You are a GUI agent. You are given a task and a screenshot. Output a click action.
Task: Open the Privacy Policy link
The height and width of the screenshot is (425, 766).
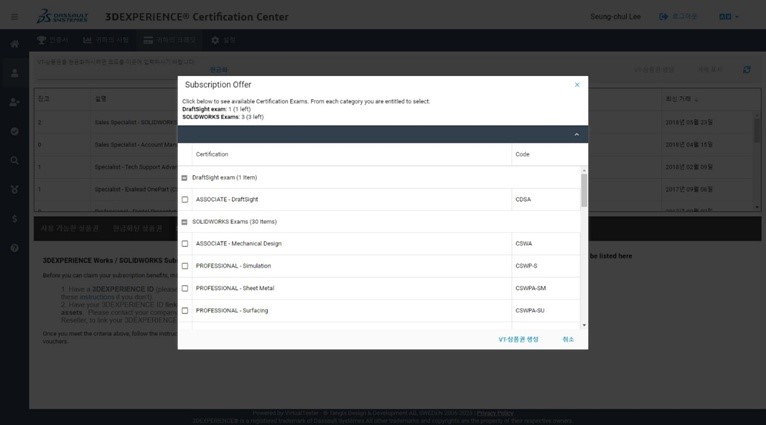click(x=495, y=413)
